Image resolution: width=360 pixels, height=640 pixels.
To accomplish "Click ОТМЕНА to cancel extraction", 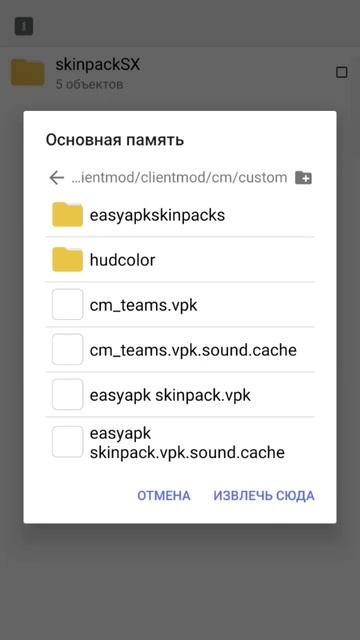I will (164, 496).
